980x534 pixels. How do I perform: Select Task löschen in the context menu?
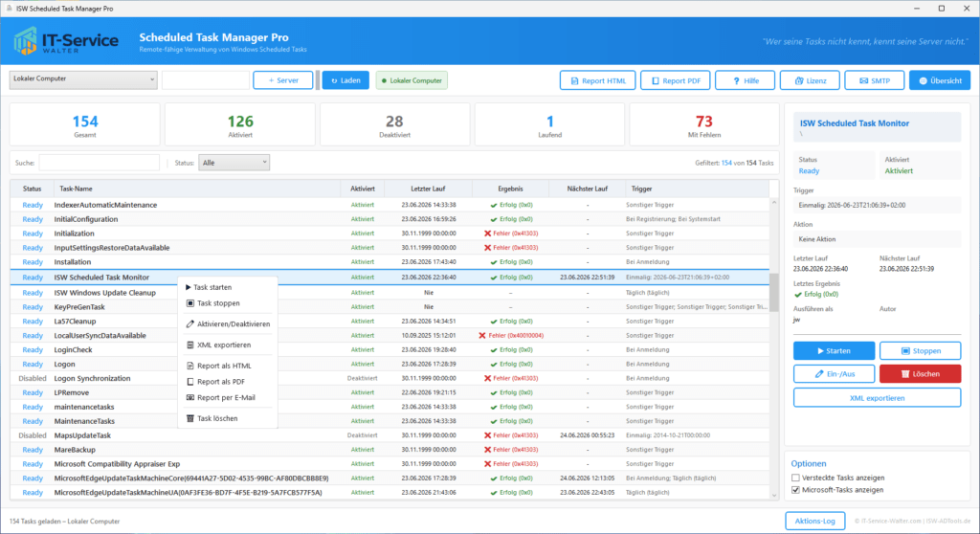[227, 418]
